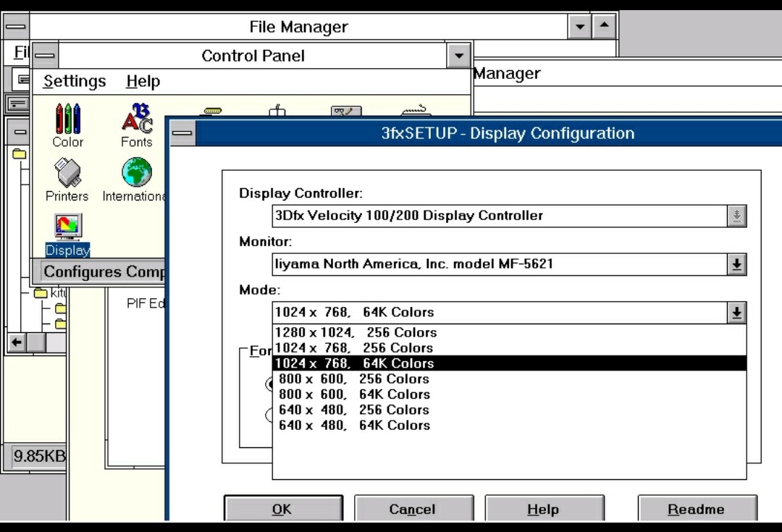Click the Help button in 3fxSETUP dialog
The height and width of the screenshot is (532, 782).
pos(544,509)
